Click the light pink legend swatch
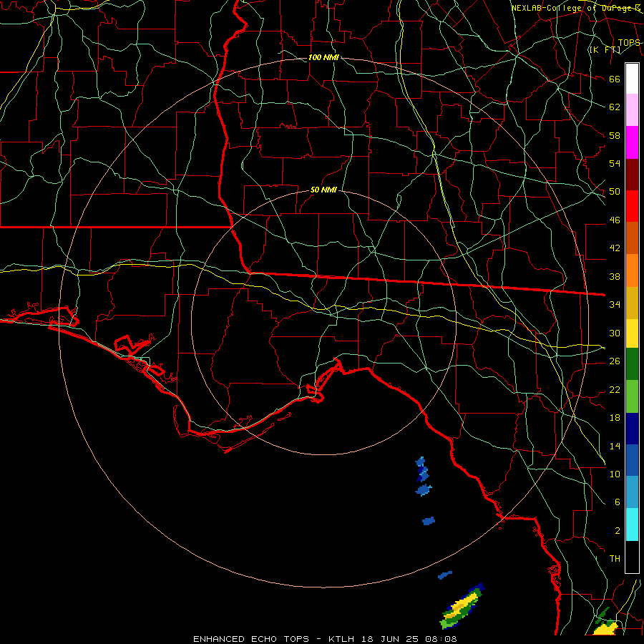Viewport: 644px width, 644px height. (x=632, y=110)
